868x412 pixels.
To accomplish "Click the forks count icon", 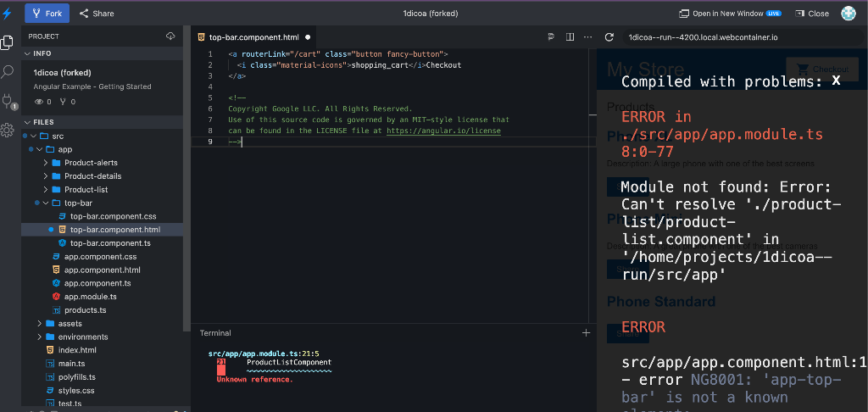I will [68, 102].
